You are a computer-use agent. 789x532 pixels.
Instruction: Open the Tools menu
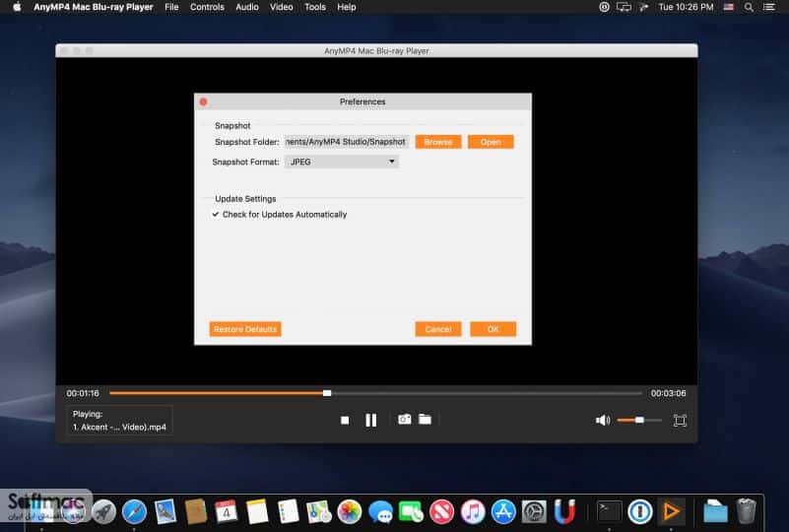315,7
